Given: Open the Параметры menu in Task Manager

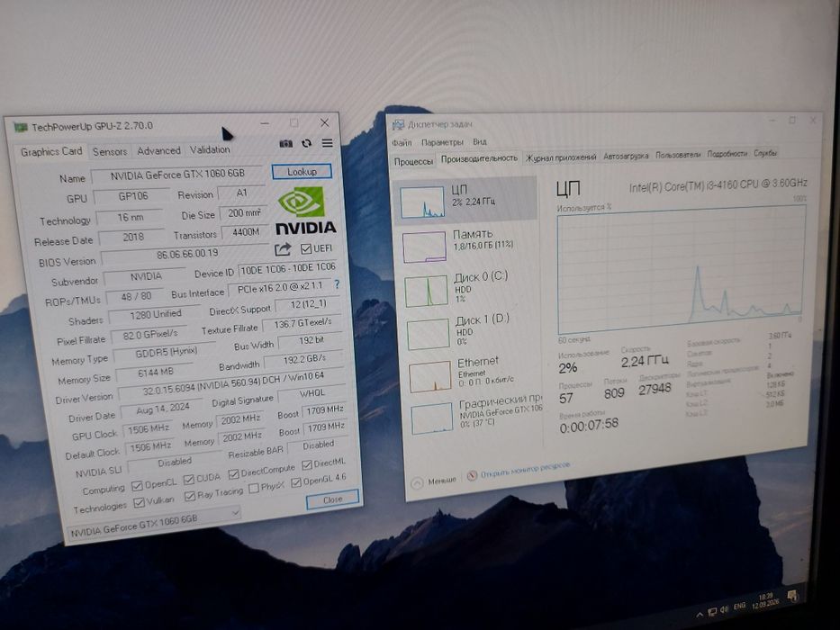Looking at the screenshot, I should [442, 142].
